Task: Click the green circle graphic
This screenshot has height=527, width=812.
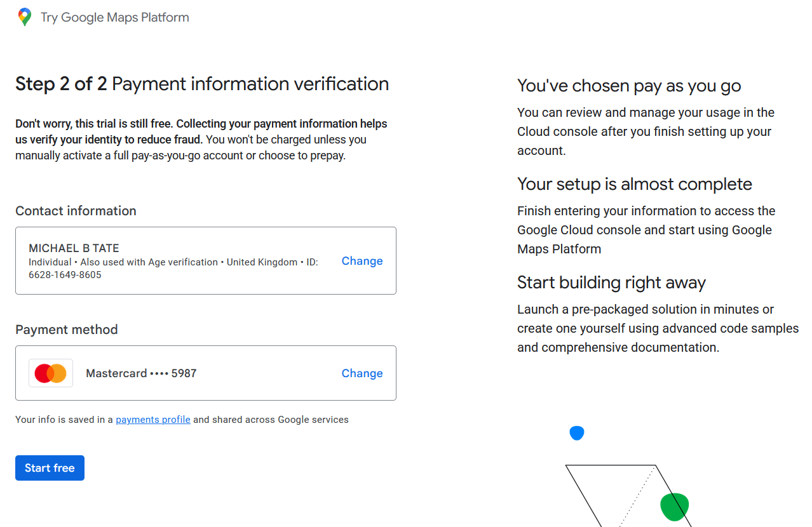Action: (674, 506)
